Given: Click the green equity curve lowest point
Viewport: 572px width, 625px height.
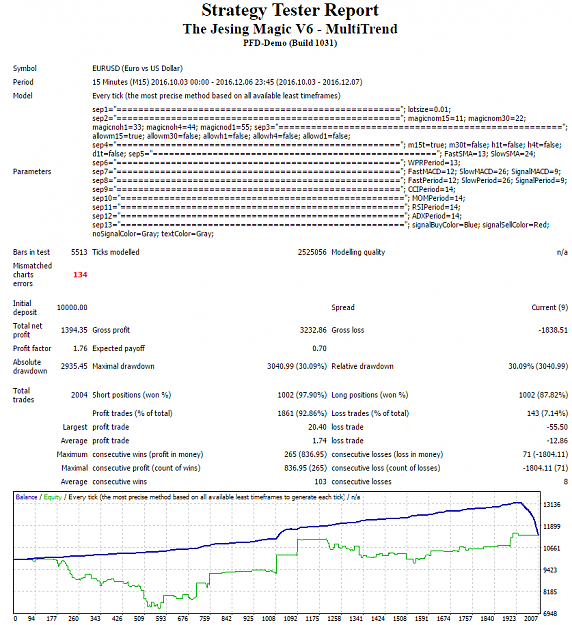Looking at the screenshot, I should pyautogui.click(x=159, y=607).
